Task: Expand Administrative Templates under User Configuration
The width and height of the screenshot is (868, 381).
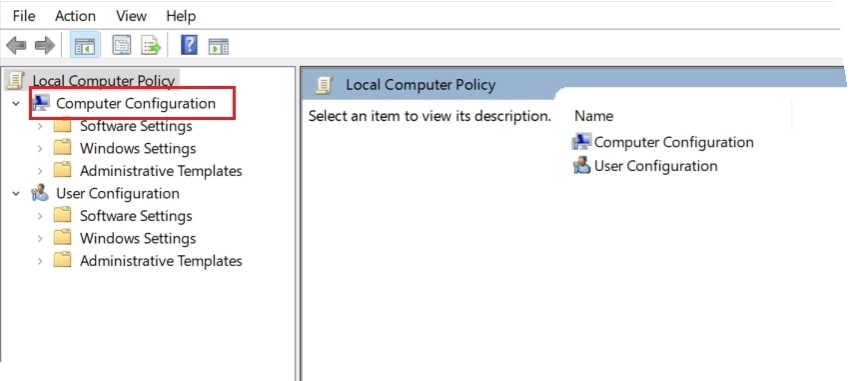Action: point(40,261)
